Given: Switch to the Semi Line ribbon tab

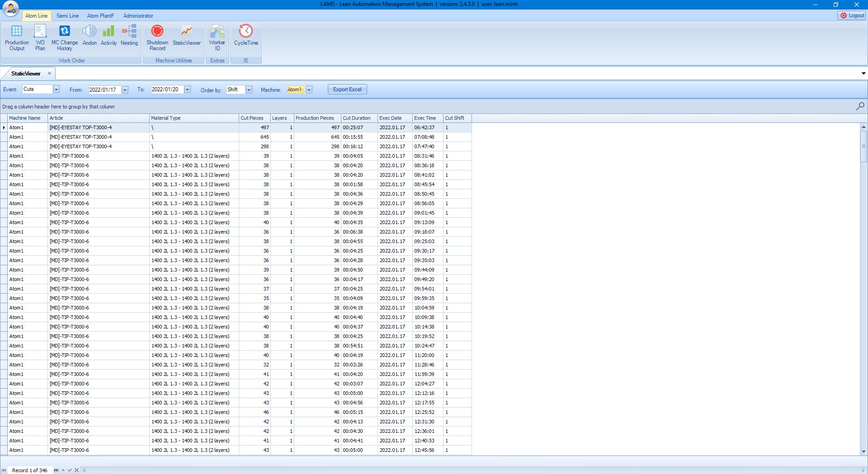Looking at the screenshot, I should click(x=67, y=16).
